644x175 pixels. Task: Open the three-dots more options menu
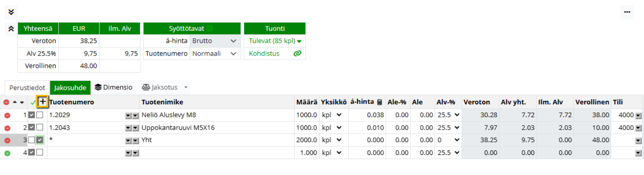tap(627, 12)
